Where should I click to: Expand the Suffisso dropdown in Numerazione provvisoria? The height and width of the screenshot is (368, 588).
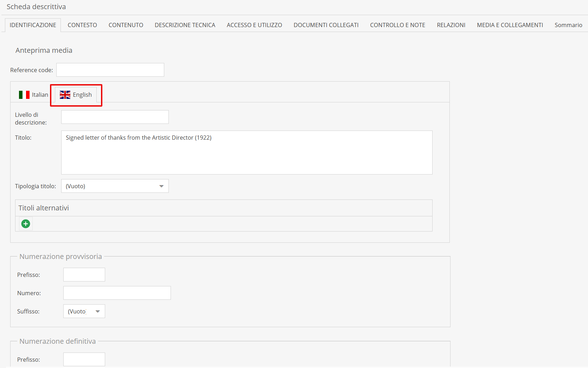point(84,311)
